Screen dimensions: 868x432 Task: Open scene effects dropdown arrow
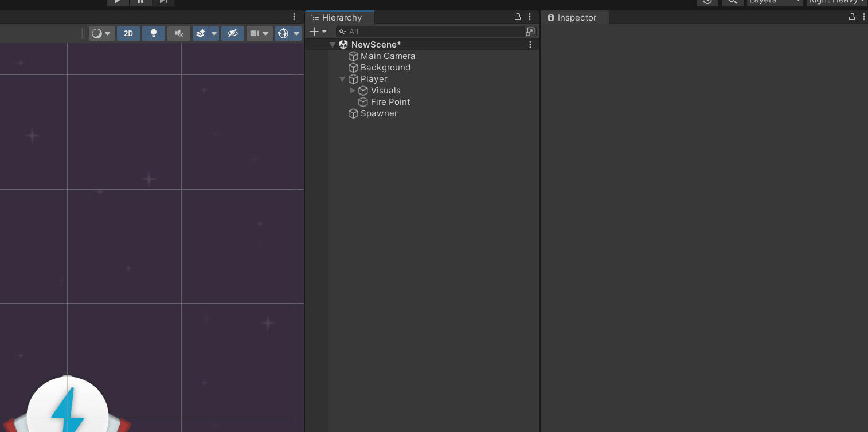coord(214,33)
